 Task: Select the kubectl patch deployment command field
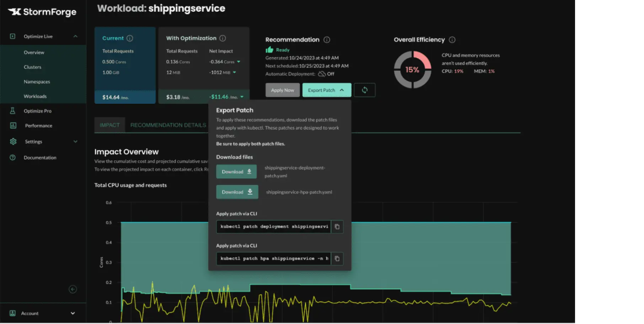[274, 227]
